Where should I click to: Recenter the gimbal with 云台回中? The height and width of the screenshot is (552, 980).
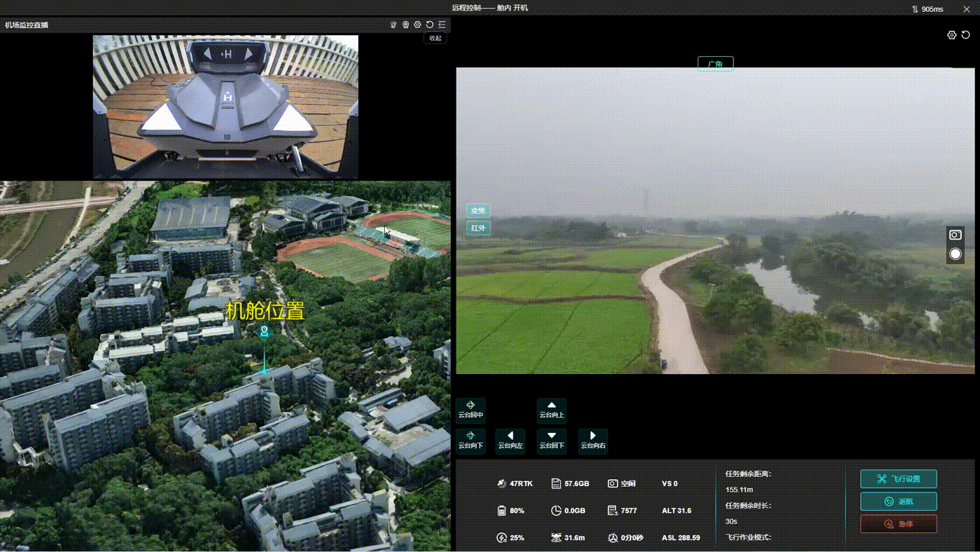click(470, 410)
